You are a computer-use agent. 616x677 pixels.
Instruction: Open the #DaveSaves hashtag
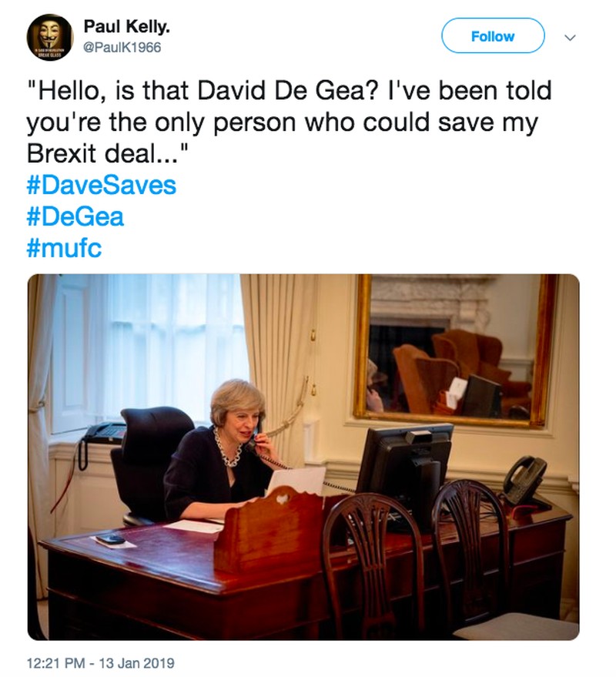(101, 186)
